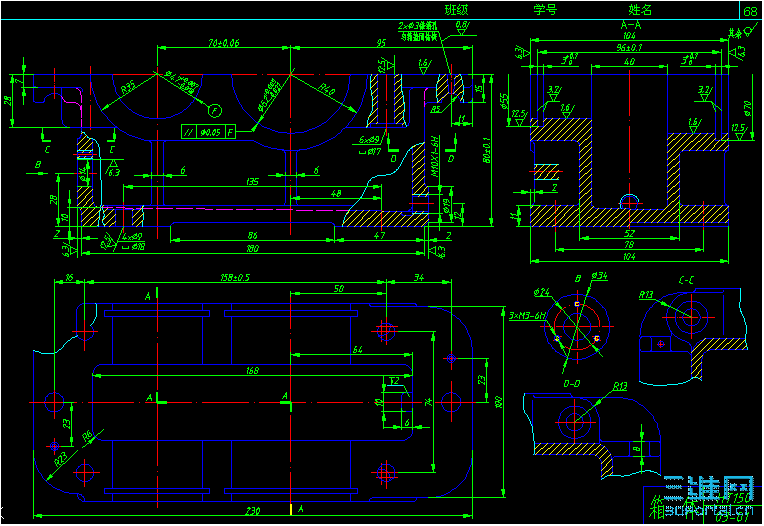The height and width of the screenshot is (526, 764).
Task: Click the Φ24 diameter label
Action: (x=541, y=292)
